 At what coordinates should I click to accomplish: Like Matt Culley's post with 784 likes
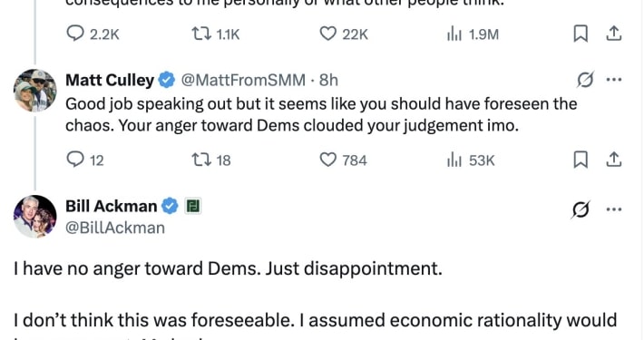[x=344, y=160]
